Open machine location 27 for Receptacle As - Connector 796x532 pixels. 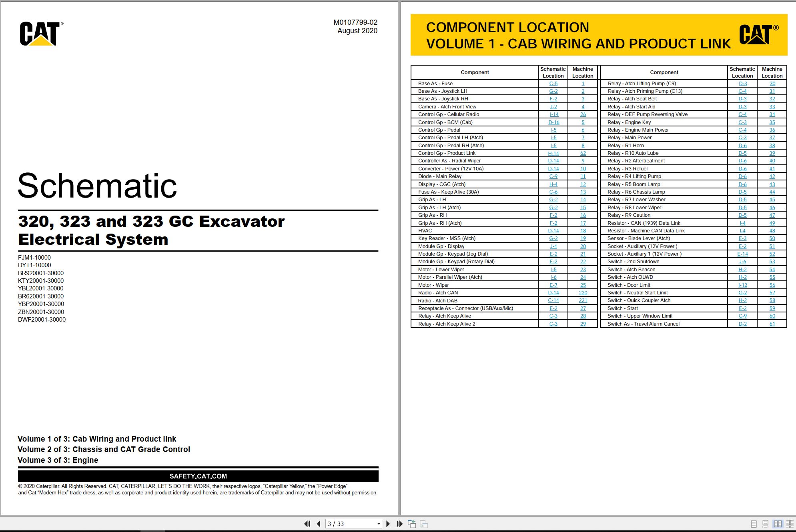pos(583,308)
